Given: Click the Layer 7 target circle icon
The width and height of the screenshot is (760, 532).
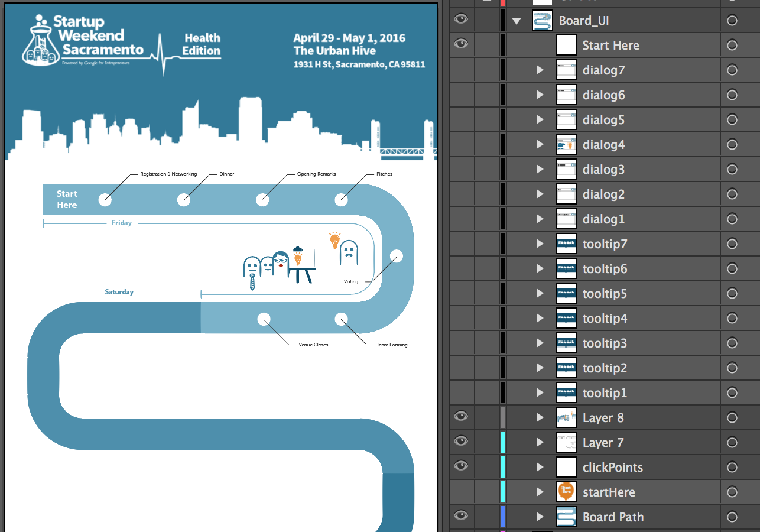Looking at the screenshot, I should (732, 443).
